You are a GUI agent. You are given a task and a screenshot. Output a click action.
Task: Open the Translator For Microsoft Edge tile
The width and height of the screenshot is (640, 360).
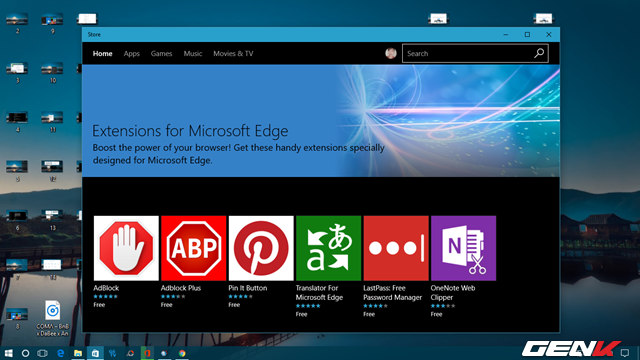(329, 248)
